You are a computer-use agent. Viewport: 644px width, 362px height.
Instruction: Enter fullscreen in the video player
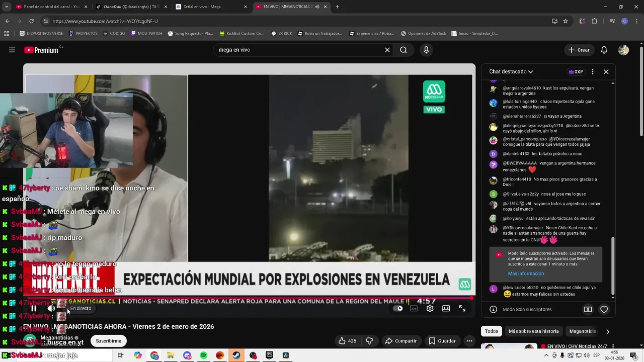tap(462, 308)
